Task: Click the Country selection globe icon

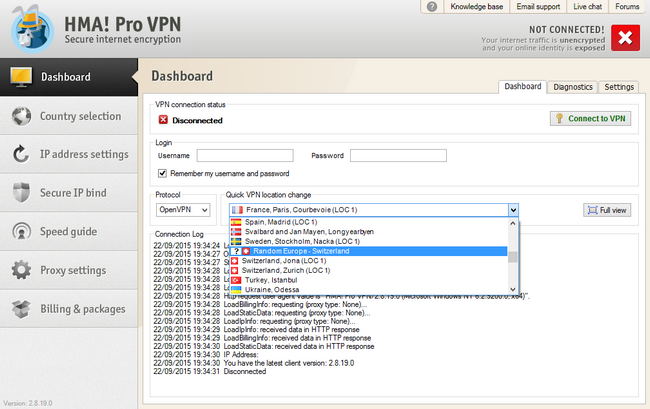Action: 21,116
